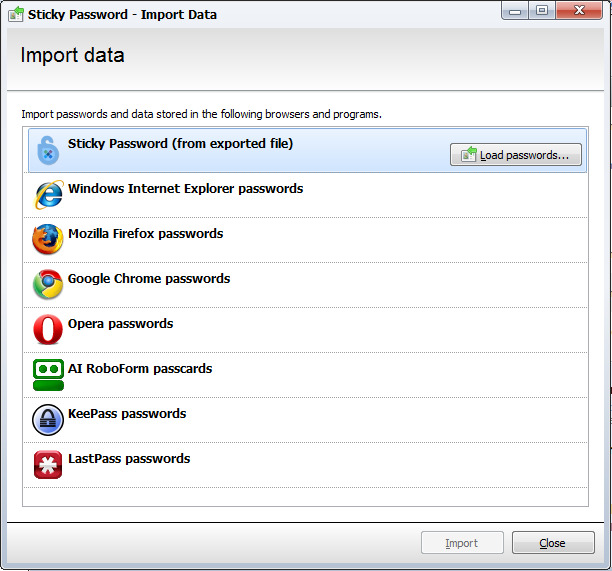Viewport: 612px width, 571px height.
Task: Choose the LastPass passwords label
Action: click(x=129, y=459)
